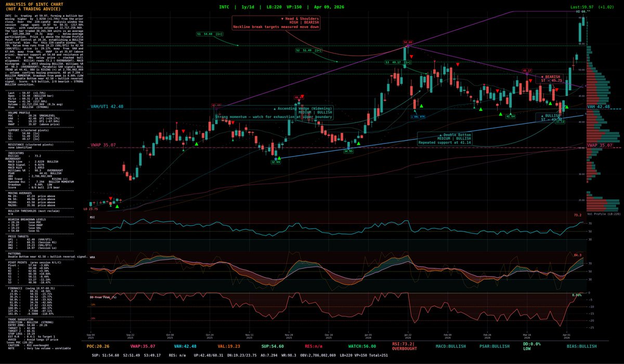This screenshot has height=364, width=624.
Task: Click the 'TRADE SUGGESTION' section heading
Action: tap(21, 319)
